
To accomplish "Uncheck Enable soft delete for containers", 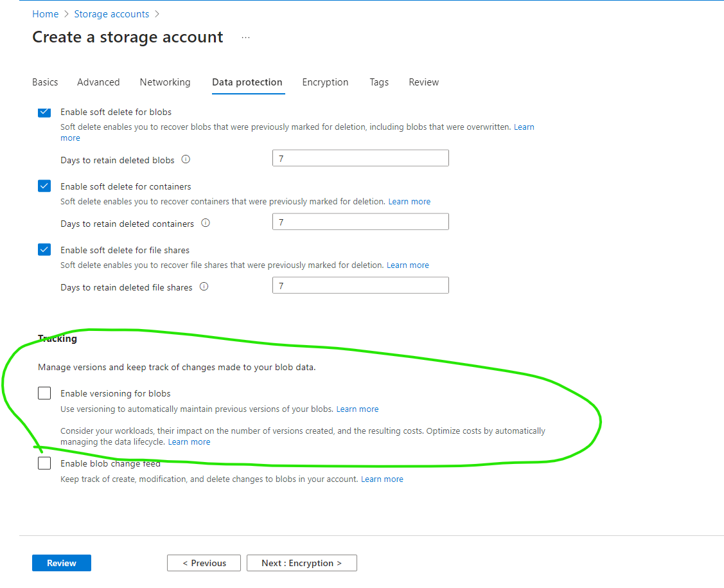I will 44,186.
